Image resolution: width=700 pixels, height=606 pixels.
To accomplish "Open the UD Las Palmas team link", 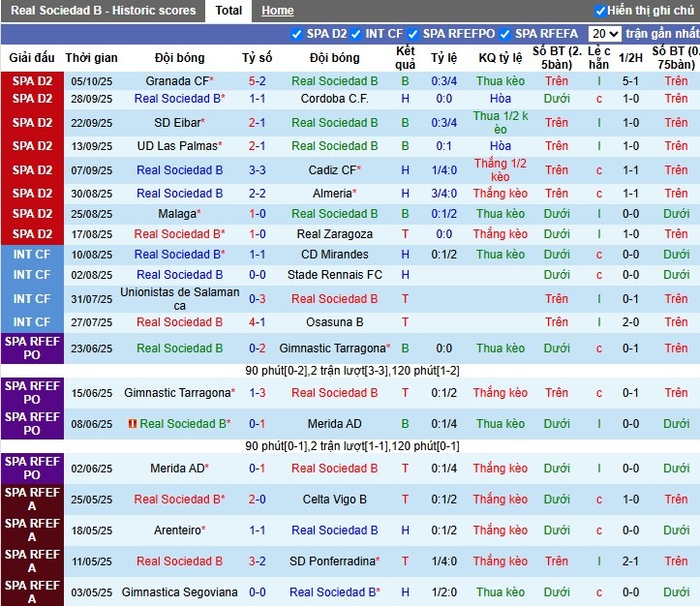I will (176, 146).
